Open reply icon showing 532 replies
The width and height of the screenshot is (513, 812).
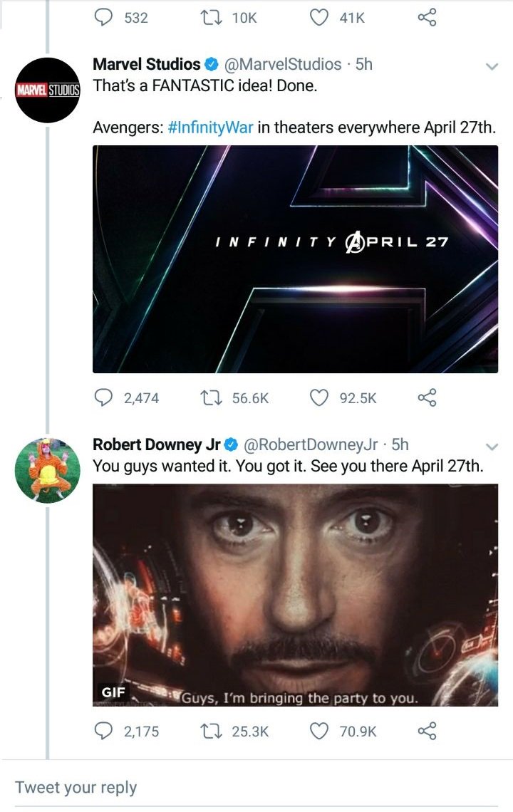pyautogui.click(x=103, y=18)
